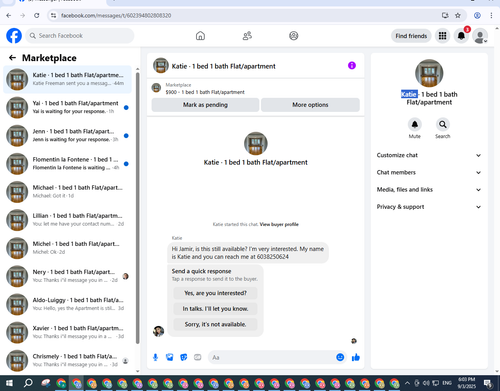
Task: Expand Privacy & support section
Action: (429, 207)
